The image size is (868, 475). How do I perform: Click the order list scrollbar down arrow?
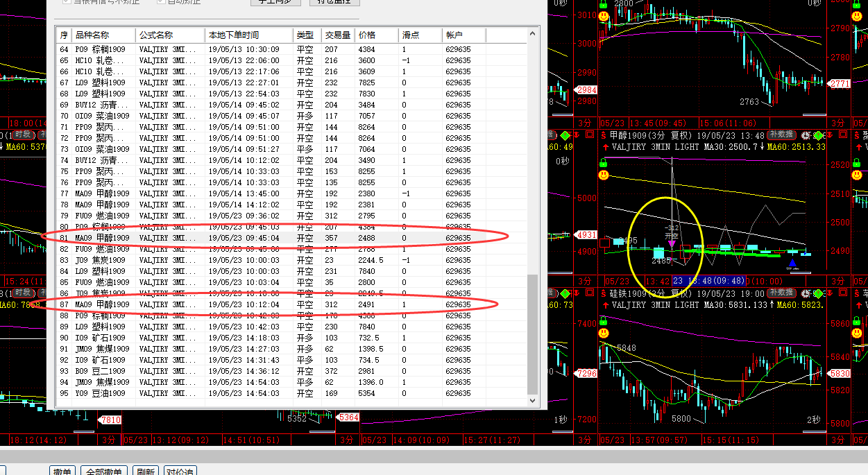533,400
